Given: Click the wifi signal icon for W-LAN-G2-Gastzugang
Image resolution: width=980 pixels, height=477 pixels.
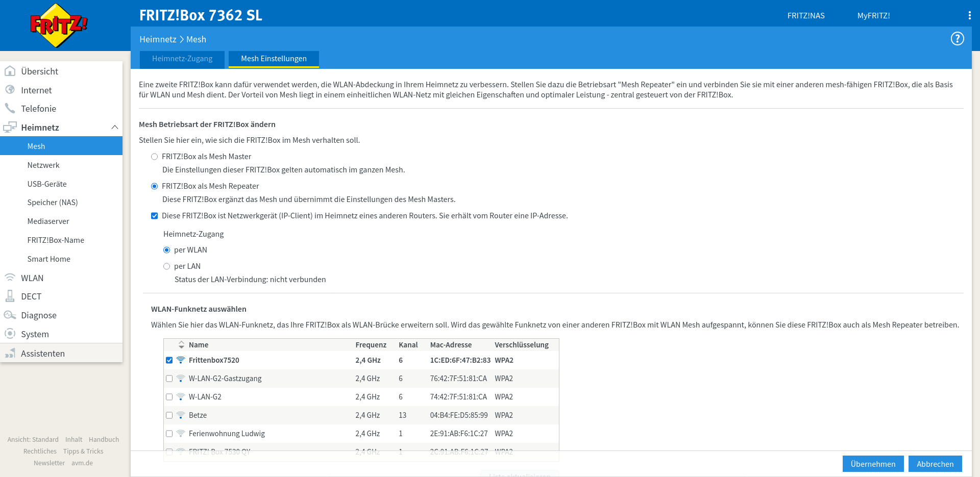Looking at the screenshot, I should pos(181,379).
